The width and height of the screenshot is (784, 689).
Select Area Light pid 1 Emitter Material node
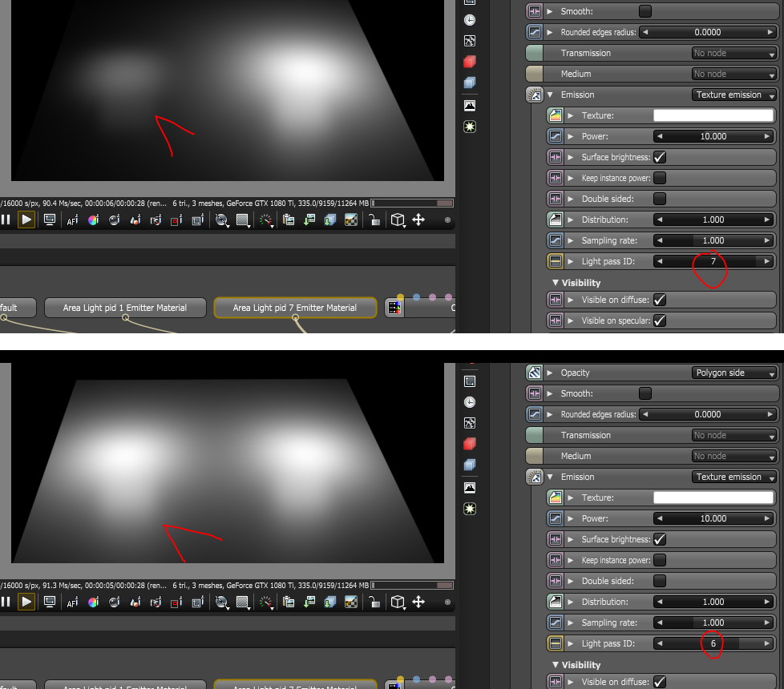pyautogui.click(x=125, y=308)
